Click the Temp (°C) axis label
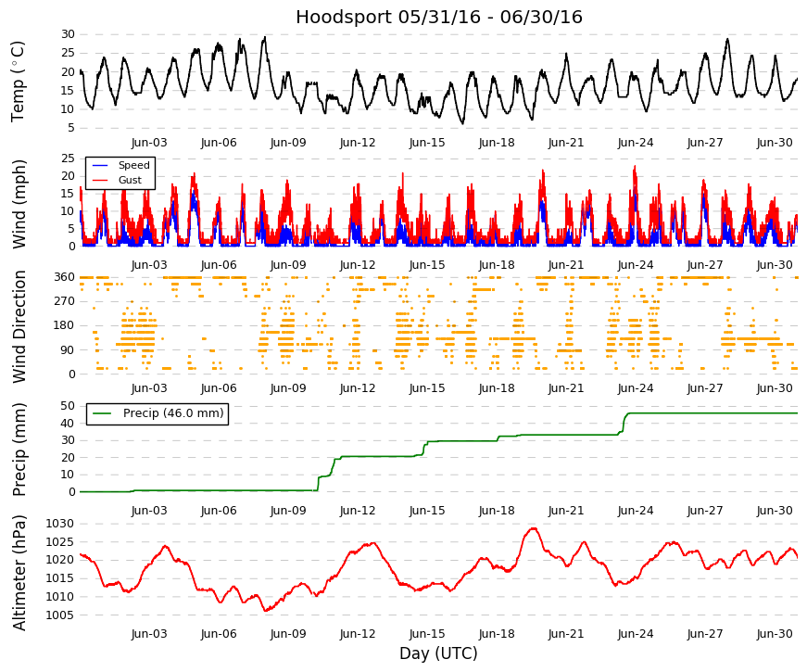This screenshot has width=807, height=672. click(18, 82)
